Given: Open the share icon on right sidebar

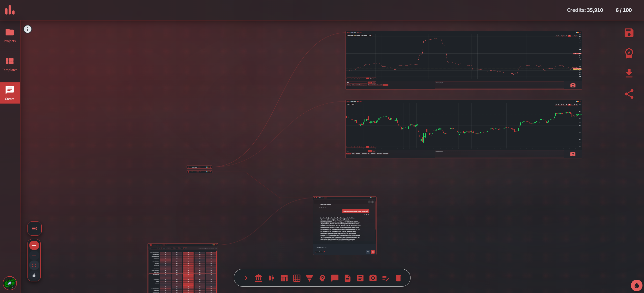Looking at the screenshot, I should (629, 94).
